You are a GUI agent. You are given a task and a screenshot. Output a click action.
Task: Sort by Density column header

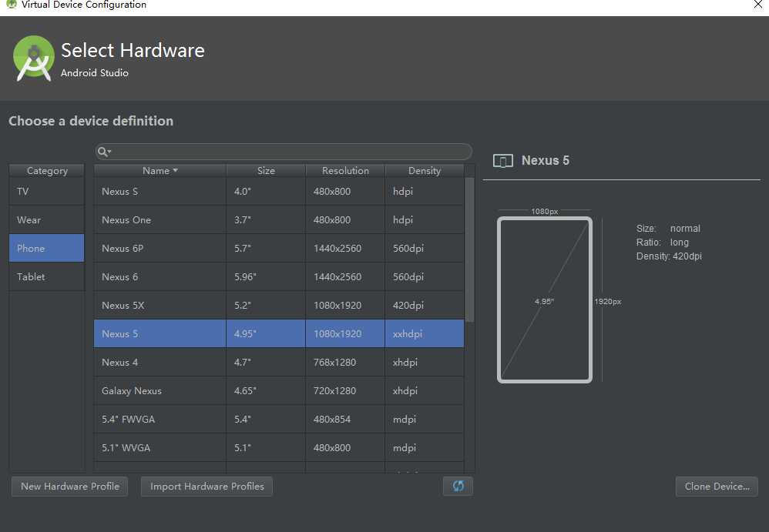tap(425, 170)
